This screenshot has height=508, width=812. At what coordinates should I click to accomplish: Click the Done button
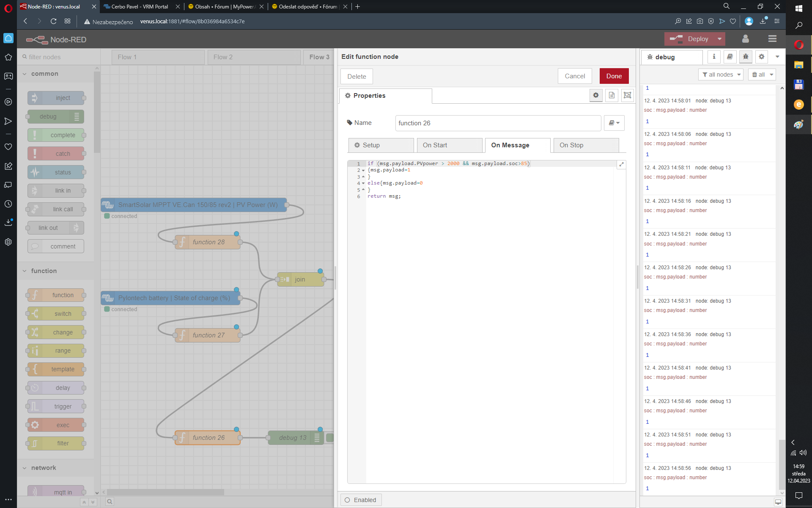(x=614, y=76)
